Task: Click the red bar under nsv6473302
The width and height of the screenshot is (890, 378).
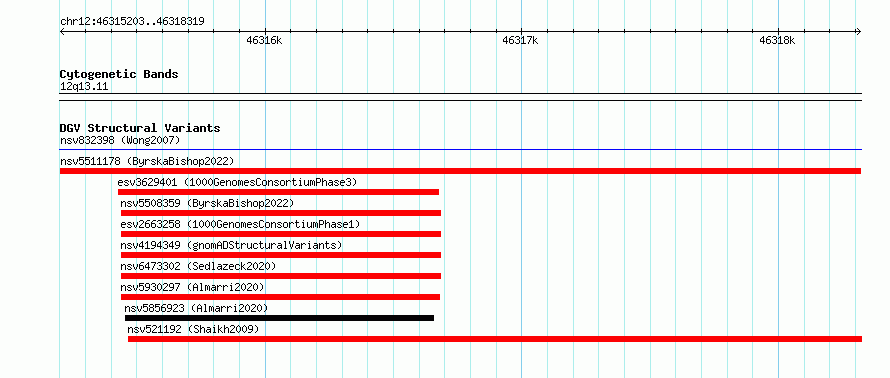Action: tap(280, 276)
